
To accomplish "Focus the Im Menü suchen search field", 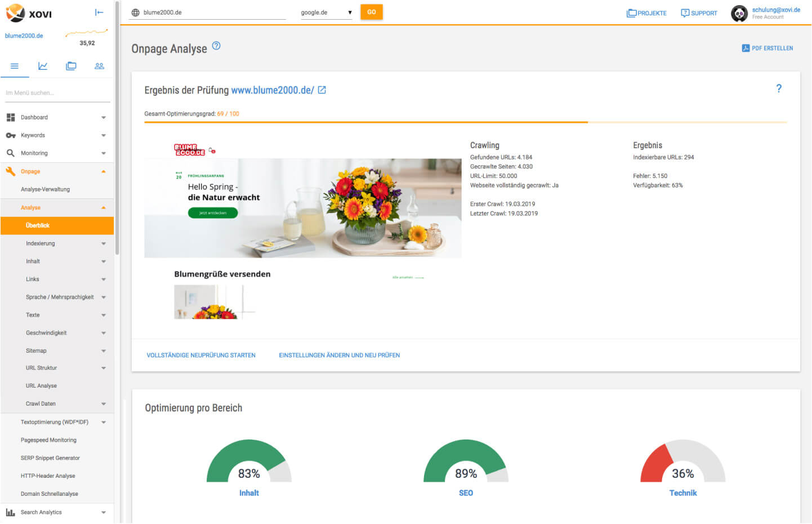I will tap(57, 93).
